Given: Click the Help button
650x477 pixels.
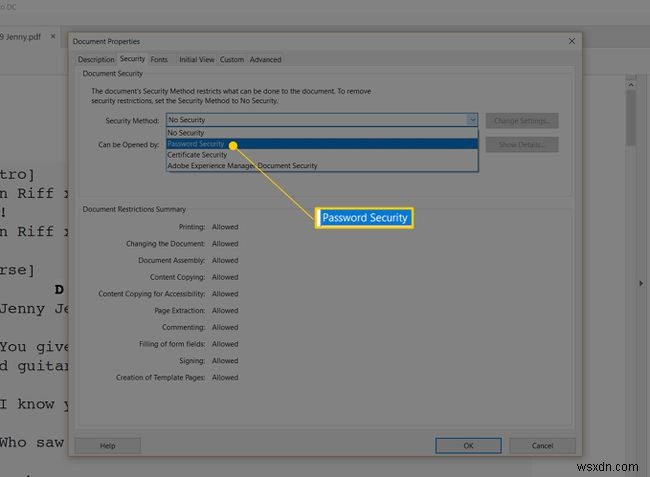Looking at the screenshot, I should [x=107, y=446].
